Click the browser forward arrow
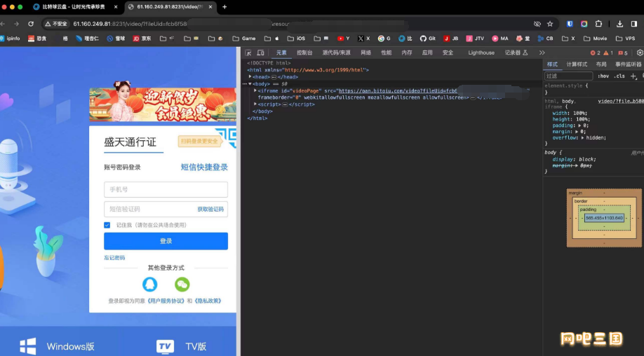This screenshot has width=644, height=356. click(16, 24)
